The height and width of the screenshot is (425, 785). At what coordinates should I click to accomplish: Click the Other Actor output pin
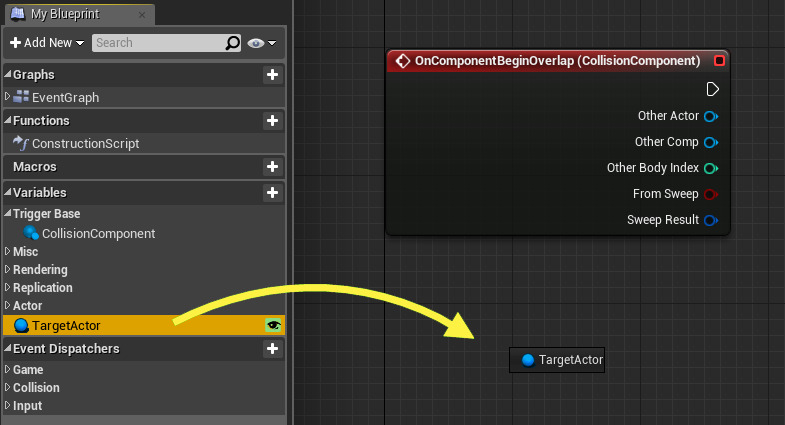click(x=711, y=117)
